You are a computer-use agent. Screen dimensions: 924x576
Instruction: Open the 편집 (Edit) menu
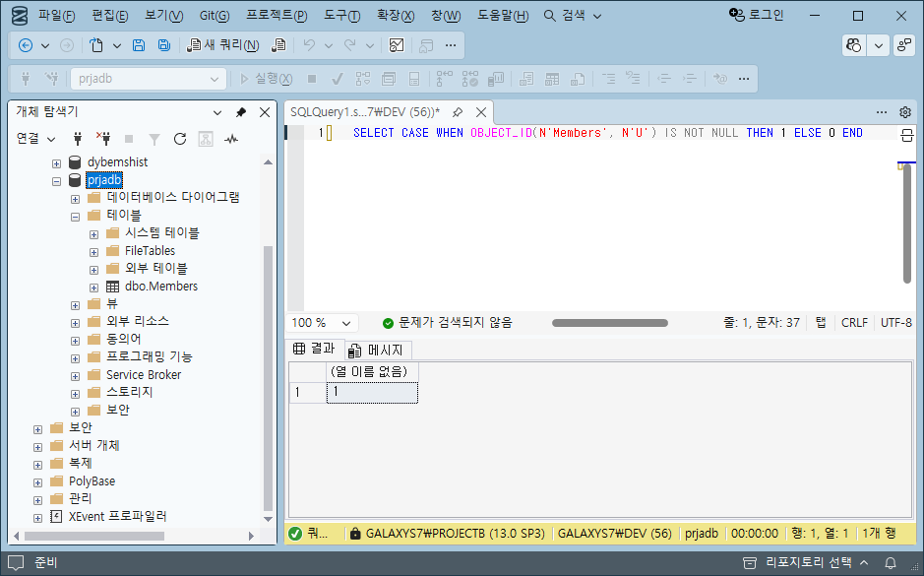(110, 16)
